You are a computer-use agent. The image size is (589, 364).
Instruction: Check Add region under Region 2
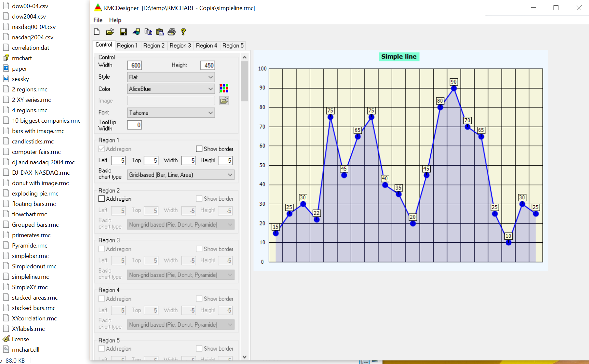(102, 199)
